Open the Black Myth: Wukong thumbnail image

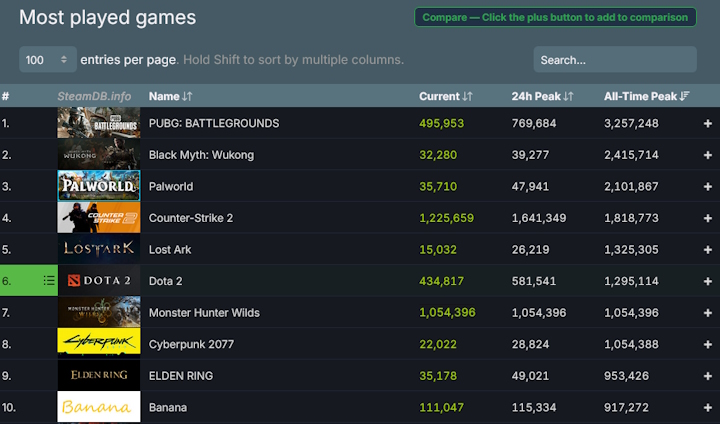[99, 154]
